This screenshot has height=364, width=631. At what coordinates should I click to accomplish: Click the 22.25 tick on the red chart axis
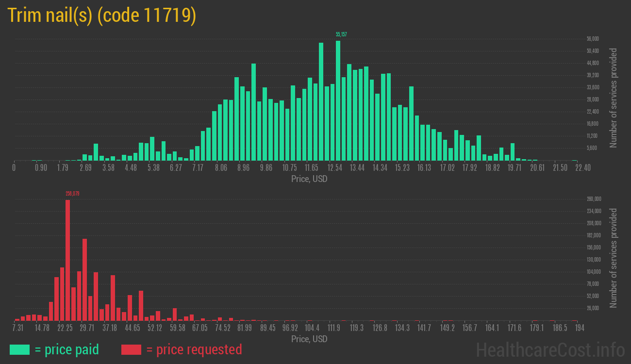pyautogui.click(x=65, y=328)
